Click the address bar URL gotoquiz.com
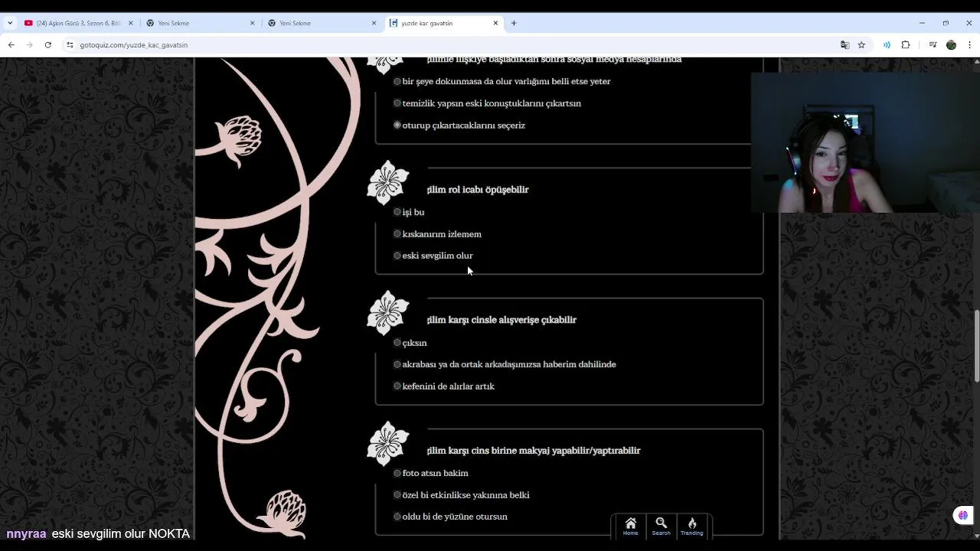The image size is (980, 551). point(134,45)
